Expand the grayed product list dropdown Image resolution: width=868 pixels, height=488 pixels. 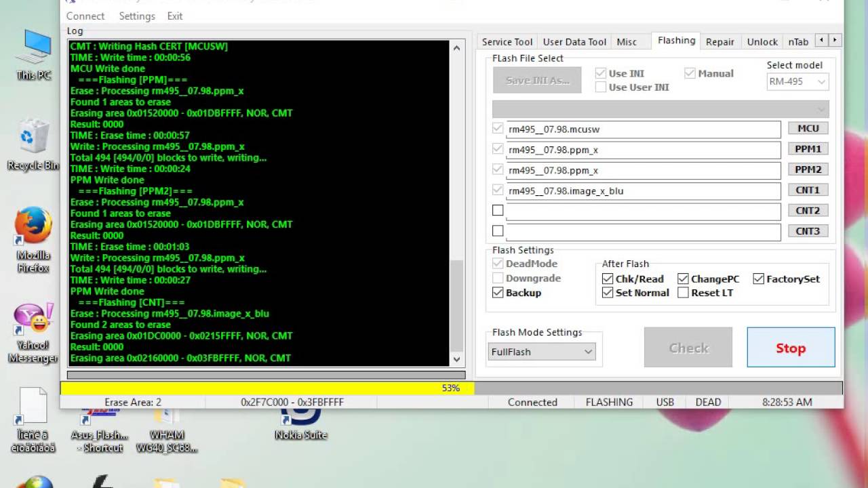click(x=660, y=108)
